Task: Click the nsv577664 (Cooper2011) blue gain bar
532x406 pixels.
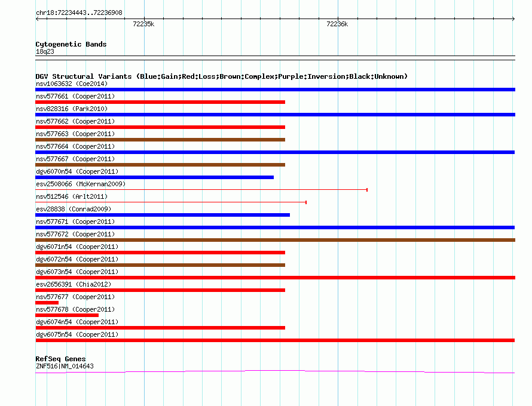Action: coord(275,152)
